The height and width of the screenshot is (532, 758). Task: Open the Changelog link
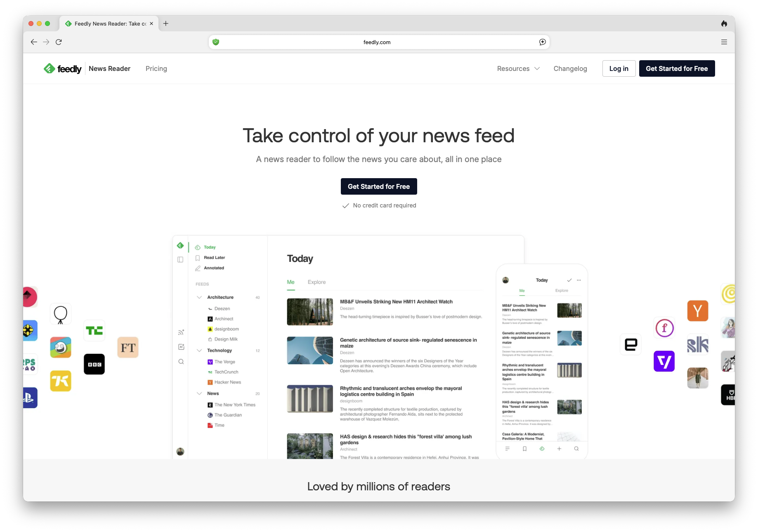(570, 68)
